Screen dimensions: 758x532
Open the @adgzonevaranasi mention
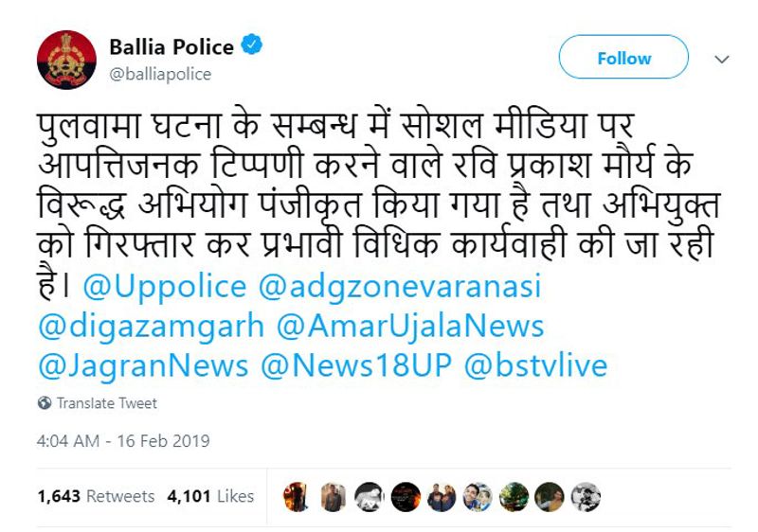400,287
